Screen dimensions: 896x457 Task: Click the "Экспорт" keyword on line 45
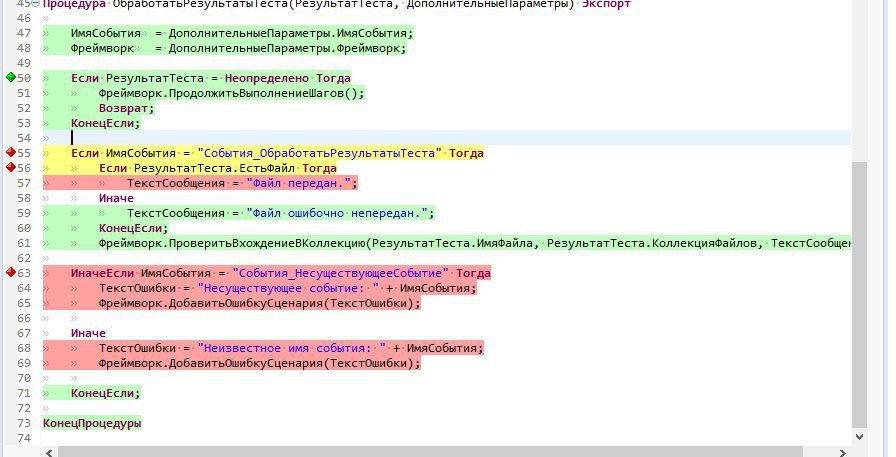606,3
